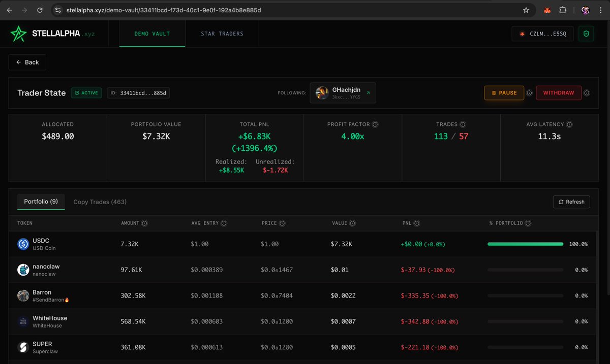Screen dimensions: 610x364
Task: Click losing trades count 57
Action: coord(464,136)
